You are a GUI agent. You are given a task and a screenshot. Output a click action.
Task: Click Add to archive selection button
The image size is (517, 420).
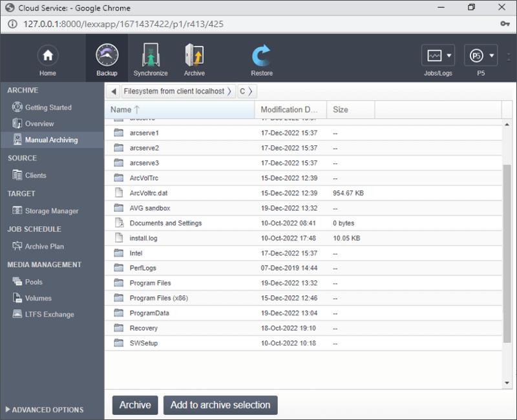(220, 405)
